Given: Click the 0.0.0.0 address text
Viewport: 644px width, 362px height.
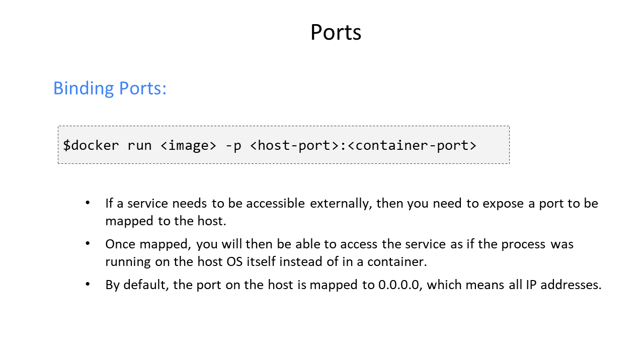Looking at the screenshot, I should [398, 285].
